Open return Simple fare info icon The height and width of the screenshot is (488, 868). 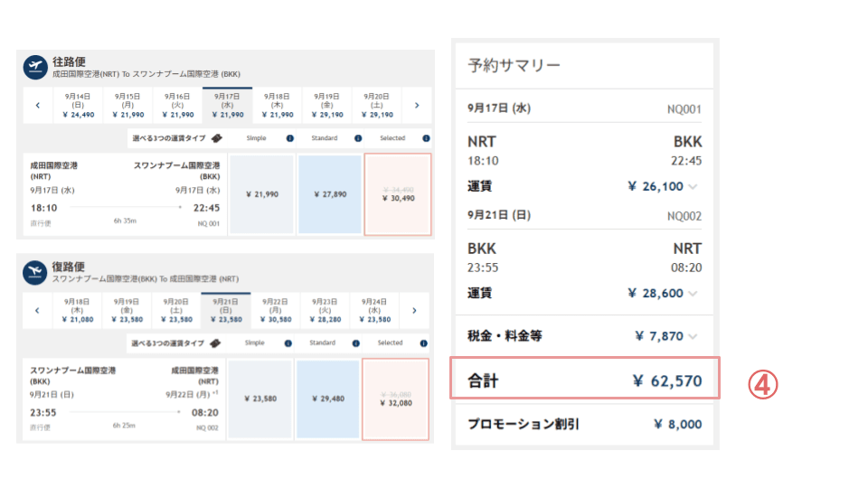pyautogui.click(x=288, y=343)
